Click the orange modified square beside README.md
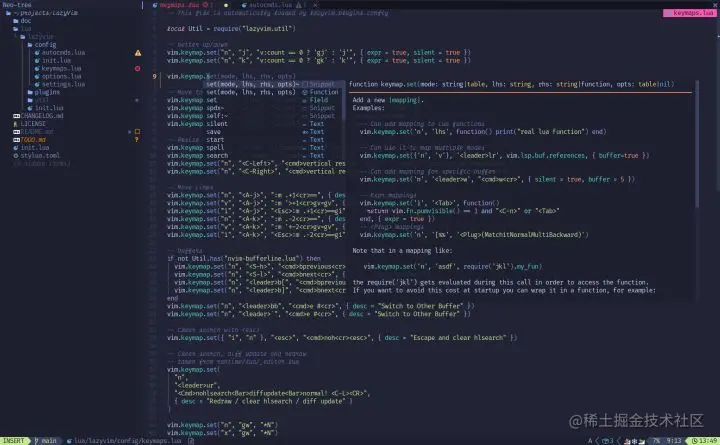The width and height of the screenshot is (720, 445). pyautogui.click(x=137, y=132)
